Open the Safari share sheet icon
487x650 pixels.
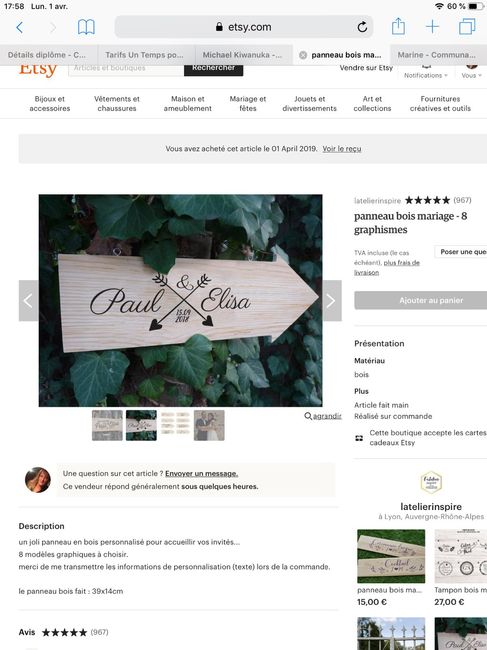tap(398, 27)
